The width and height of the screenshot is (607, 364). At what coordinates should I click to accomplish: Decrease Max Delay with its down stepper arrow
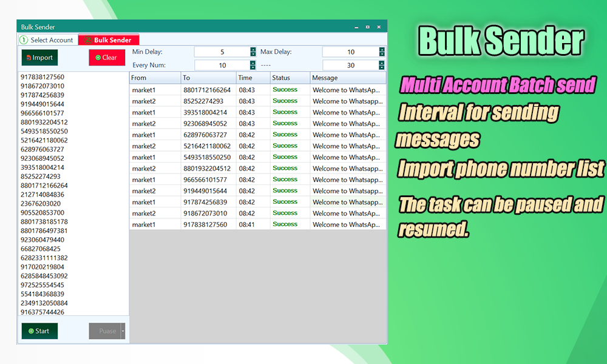tap(381, 54)
